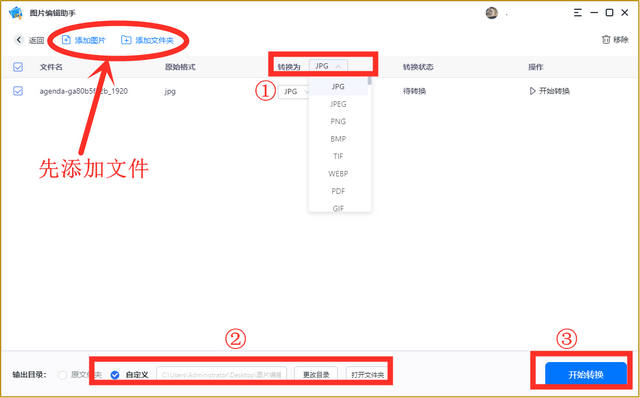Click 更改目录 button
The width and height of the screenshot is (640, 398).
(x=316, y=375)
